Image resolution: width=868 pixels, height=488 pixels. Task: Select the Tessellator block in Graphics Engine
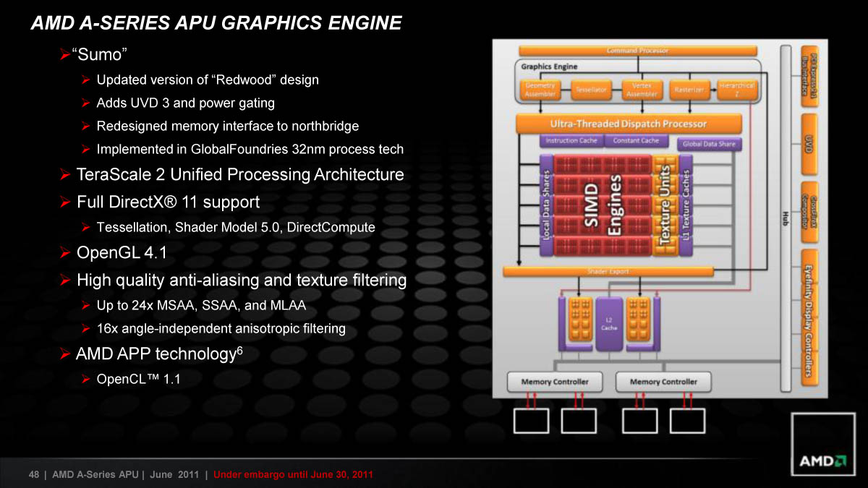pyautogui.click(x=591, y=90)
